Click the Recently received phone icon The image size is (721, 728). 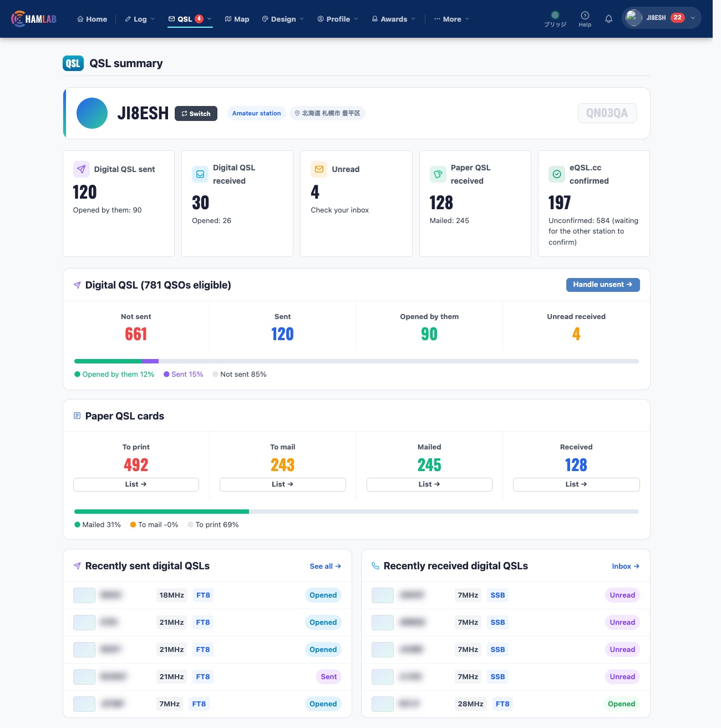coord(375,566)
